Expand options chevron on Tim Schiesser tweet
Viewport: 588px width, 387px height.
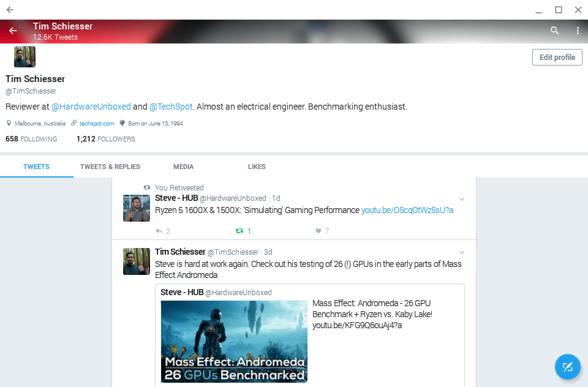462,252
